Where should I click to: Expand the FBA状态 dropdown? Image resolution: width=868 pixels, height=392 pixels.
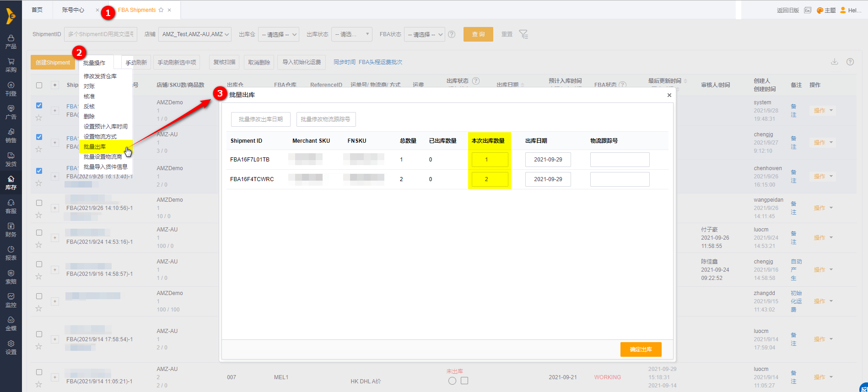click(425, 34)
